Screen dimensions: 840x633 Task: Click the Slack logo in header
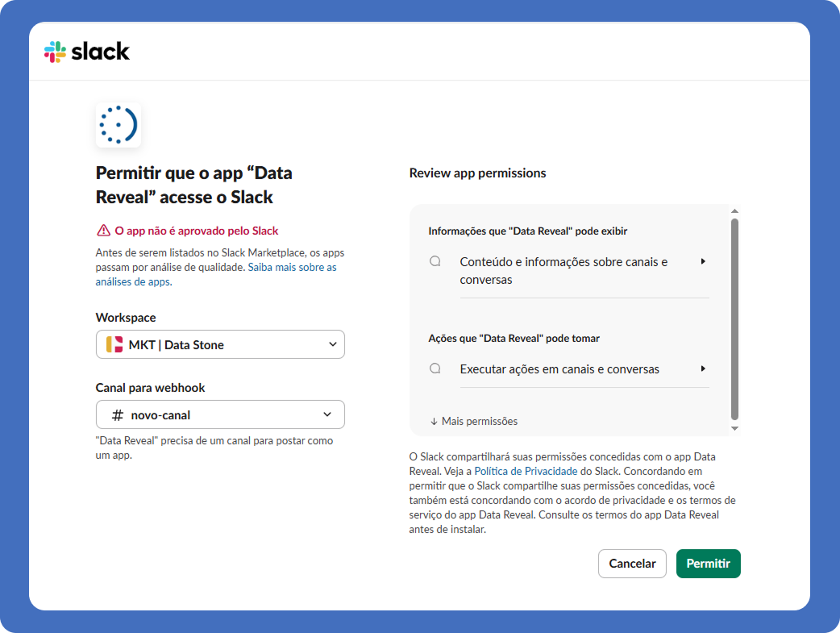coord(86,52)
